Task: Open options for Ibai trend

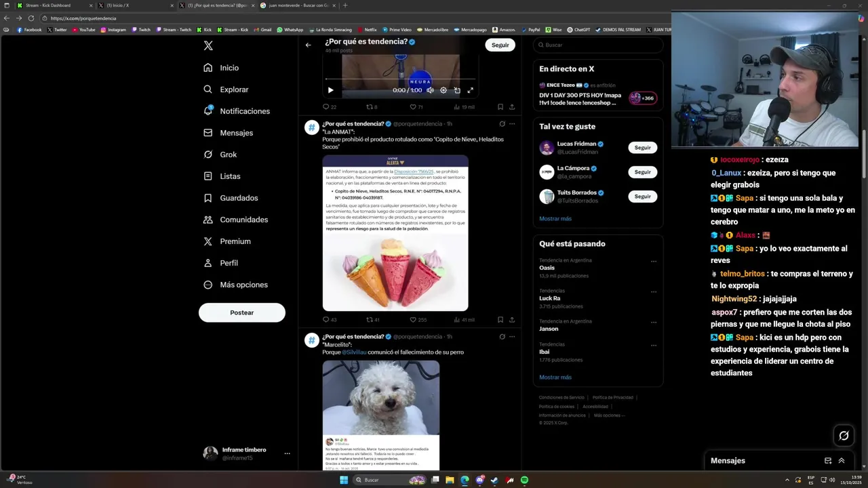Action: 654,346
